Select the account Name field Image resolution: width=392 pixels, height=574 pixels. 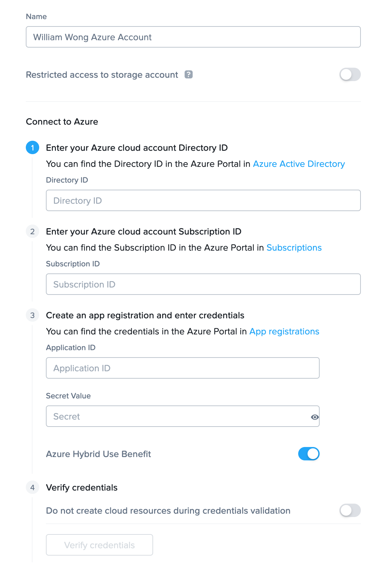pos(193,37)
